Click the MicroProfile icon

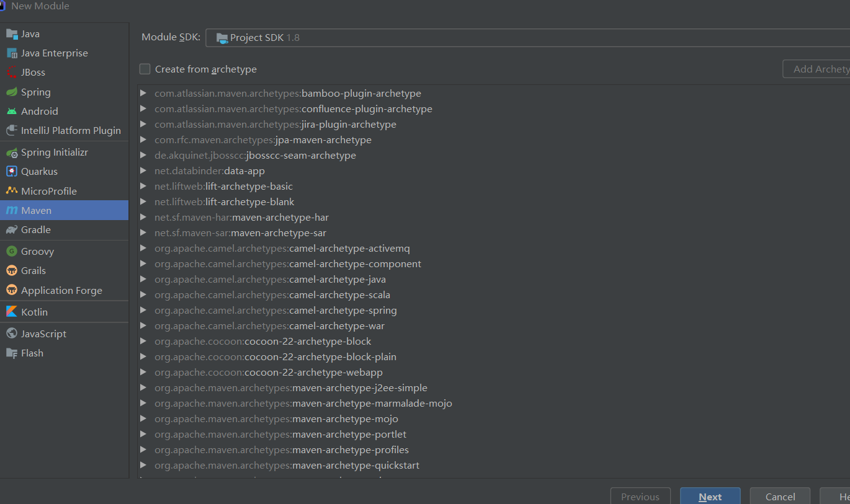[11, 191]
